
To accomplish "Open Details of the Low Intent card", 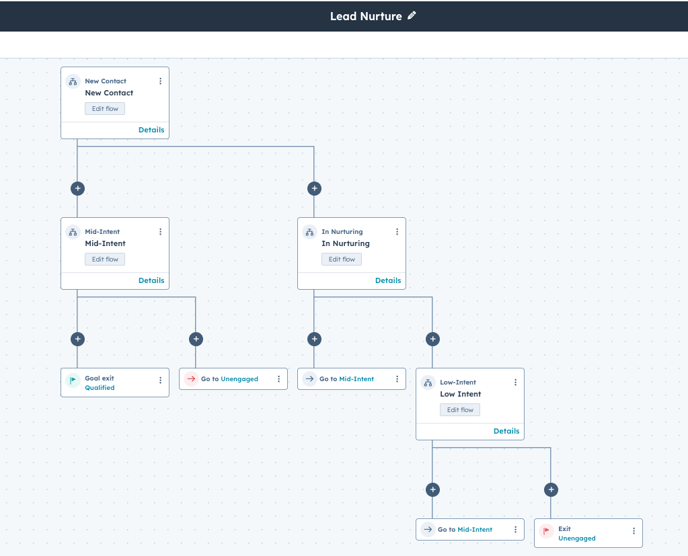I will pos(506,431).
